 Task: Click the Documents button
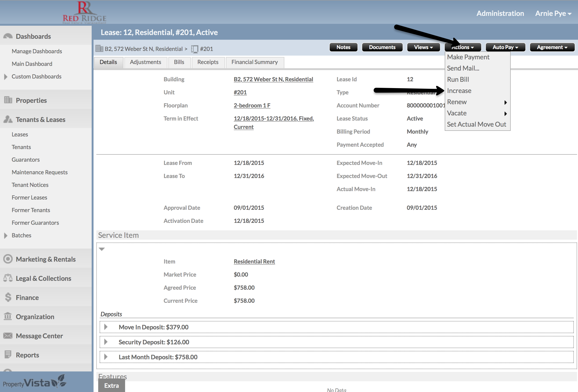point(382,47)
